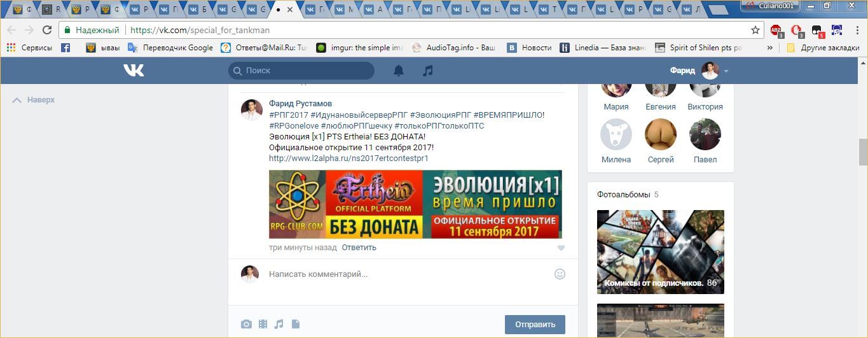Reload the page with the refresh icon
Image resolution: width=868 pixels, height=338 pixels.
[x=47, y=30]
